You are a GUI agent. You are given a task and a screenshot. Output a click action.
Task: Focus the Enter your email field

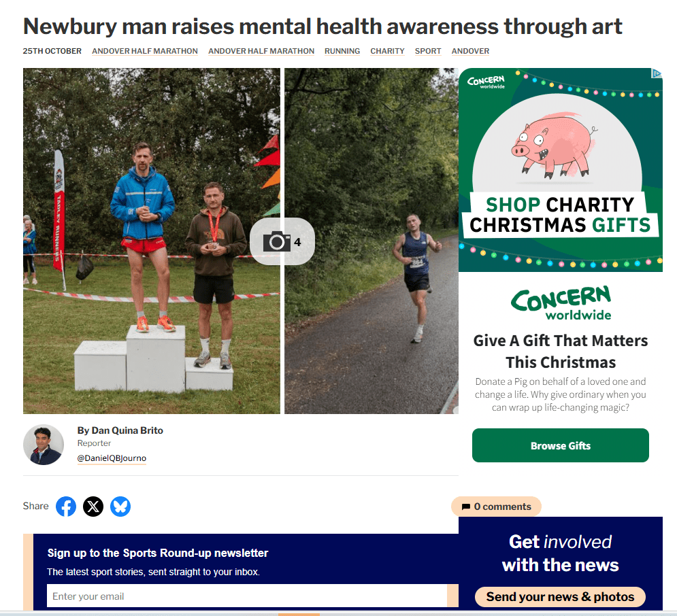point(247,596)
